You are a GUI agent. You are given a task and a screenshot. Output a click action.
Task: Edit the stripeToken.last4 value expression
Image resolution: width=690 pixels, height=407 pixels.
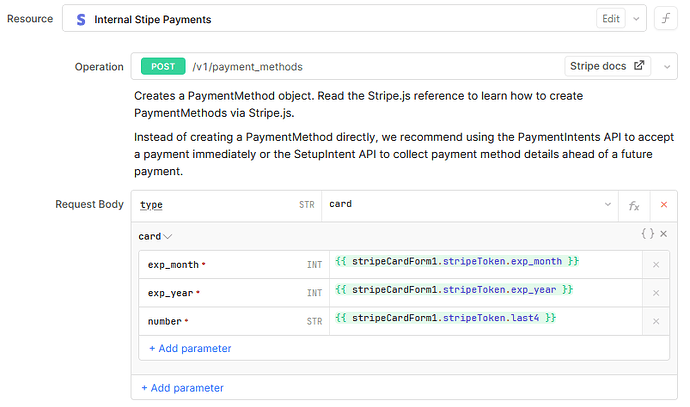486,321
